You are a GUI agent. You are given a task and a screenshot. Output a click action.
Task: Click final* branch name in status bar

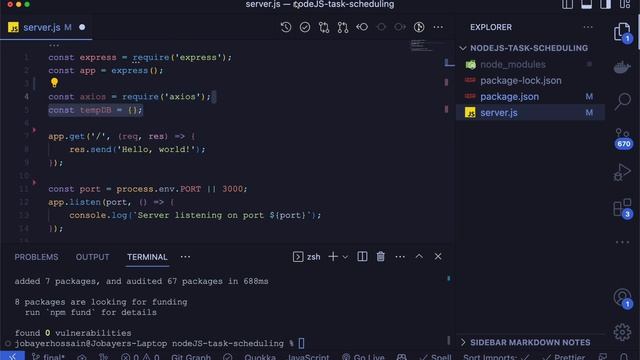pos(48,357)
